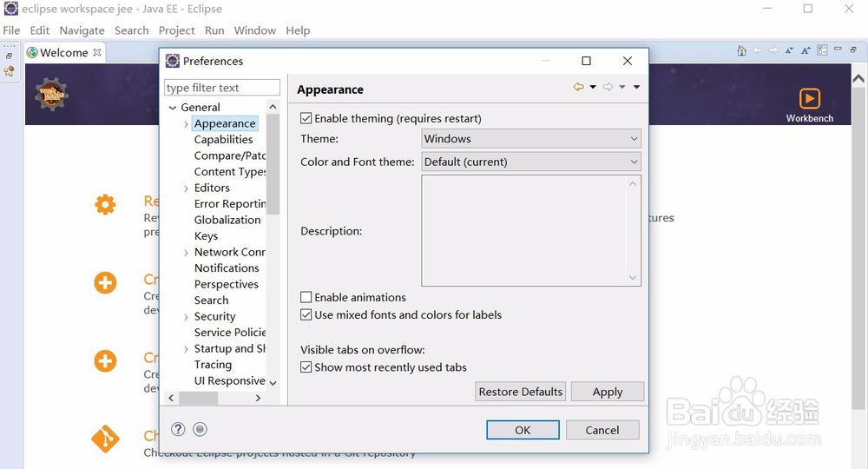Close the Welcome tab
Viewport: 868px width, 469px height.
click(x=97, y=52)
